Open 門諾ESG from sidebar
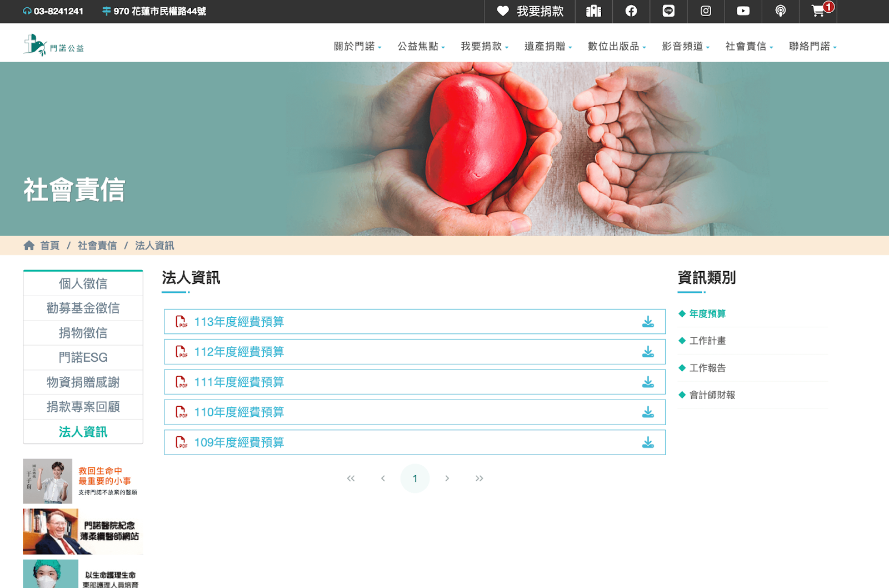Viewport: 889px width, 588px height. tap(82, 357)
